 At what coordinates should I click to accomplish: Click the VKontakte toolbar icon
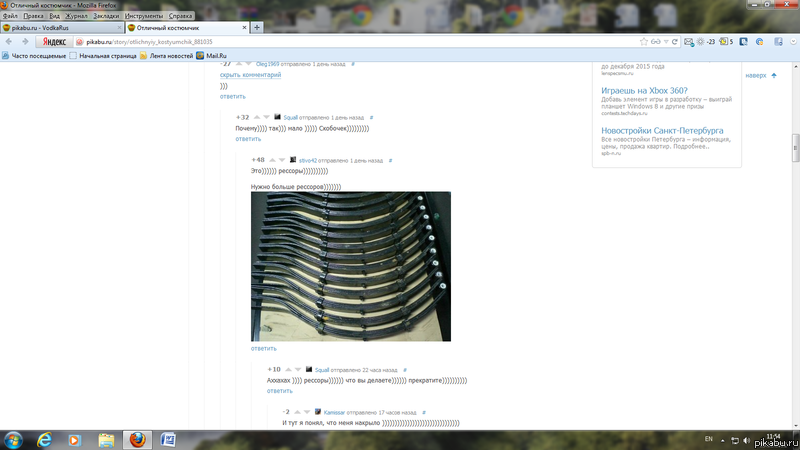pyautogui.click(x=743, y=42)
